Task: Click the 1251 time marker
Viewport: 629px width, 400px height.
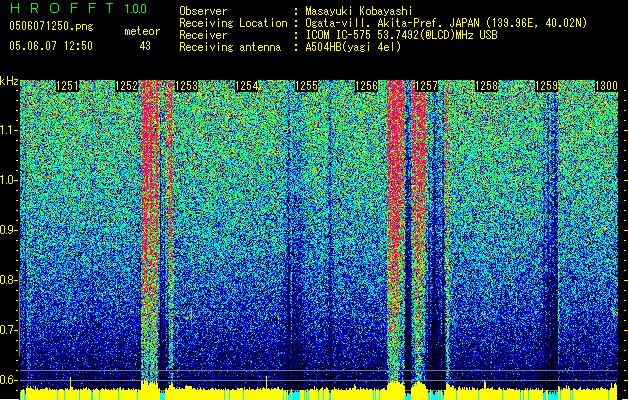Action: click(x=67, y=86)
